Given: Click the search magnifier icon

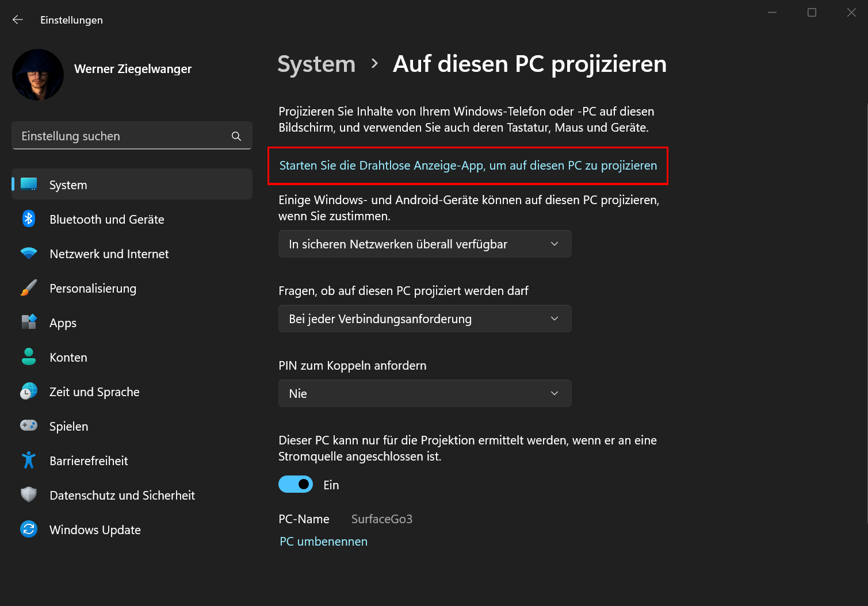Looking at the screenshot, I should (236, 136).
